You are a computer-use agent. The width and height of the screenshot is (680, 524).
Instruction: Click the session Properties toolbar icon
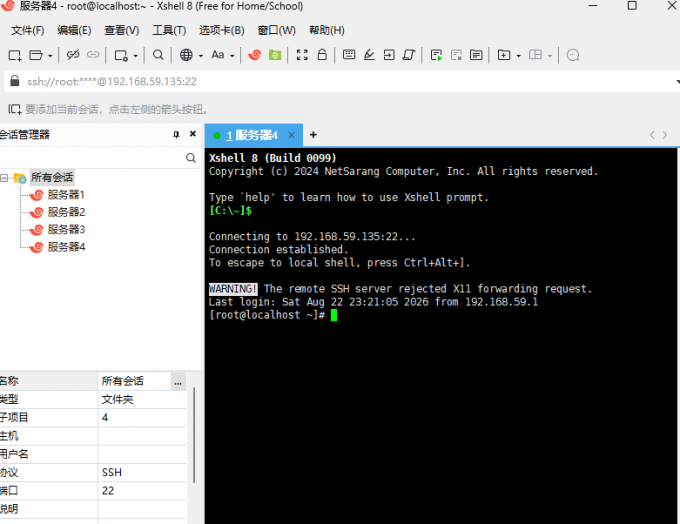pos(121,55)
